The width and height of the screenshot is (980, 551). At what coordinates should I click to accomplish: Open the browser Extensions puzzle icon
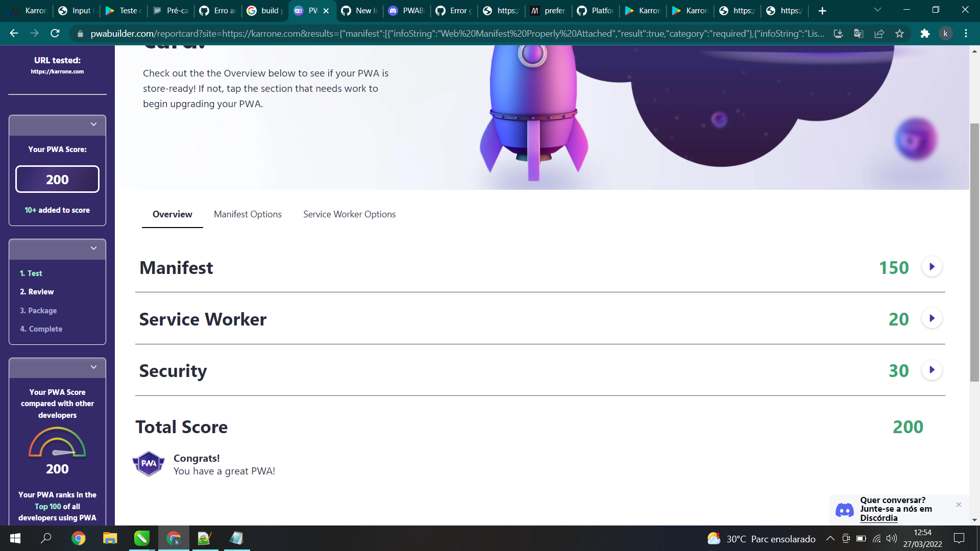pos(926,33)
